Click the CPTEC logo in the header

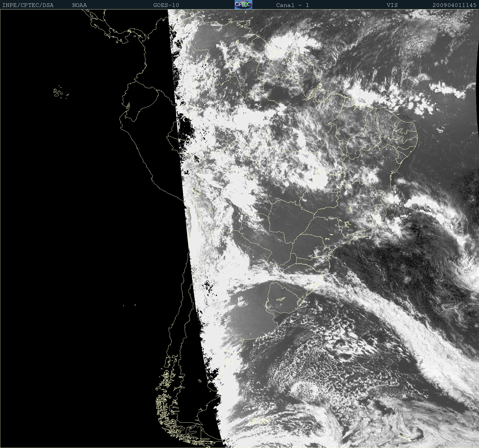pyautogui.click(x=243, y=5)
